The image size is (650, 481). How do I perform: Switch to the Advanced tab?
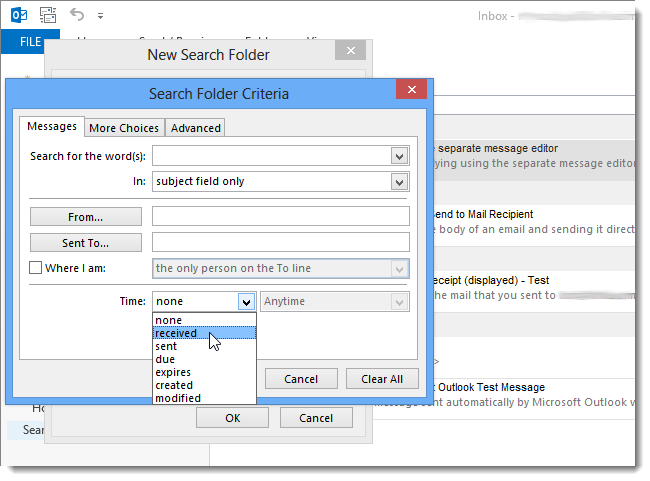click(x=196, y=128)
